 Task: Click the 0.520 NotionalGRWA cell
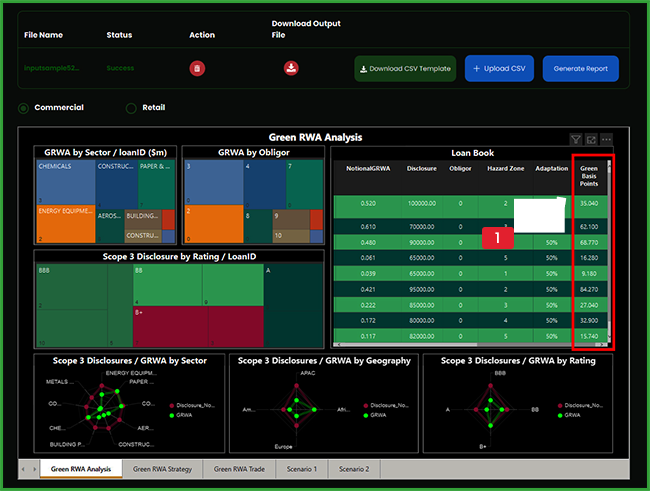368,203
